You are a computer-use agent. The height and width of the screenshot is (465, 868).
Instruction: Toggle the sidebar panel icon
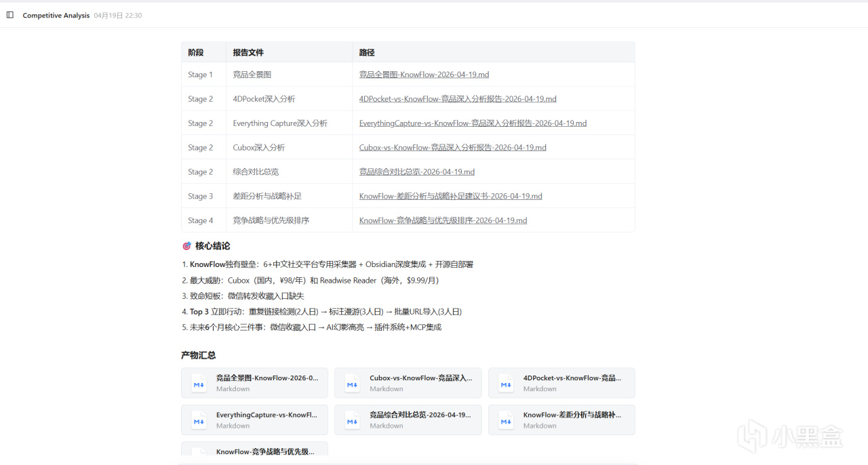click(10, 15)
